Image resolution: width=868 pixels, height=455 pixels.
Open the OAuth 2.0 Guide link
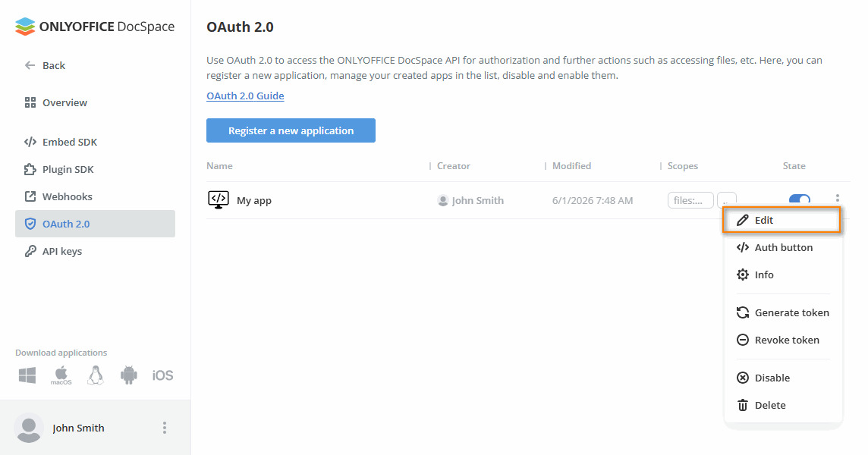(x=245, y=96)
